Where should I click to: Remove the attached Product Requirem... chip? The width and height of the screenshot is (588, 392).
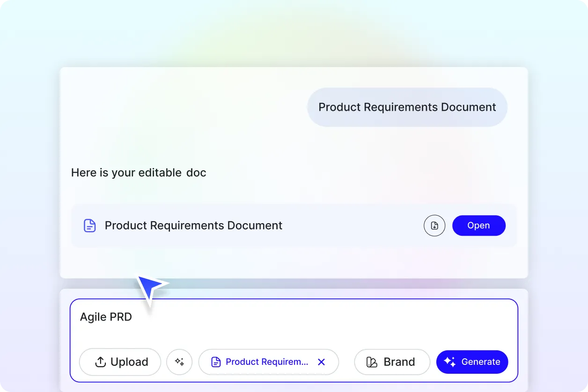pyautogui.click(x=321, y=362)
